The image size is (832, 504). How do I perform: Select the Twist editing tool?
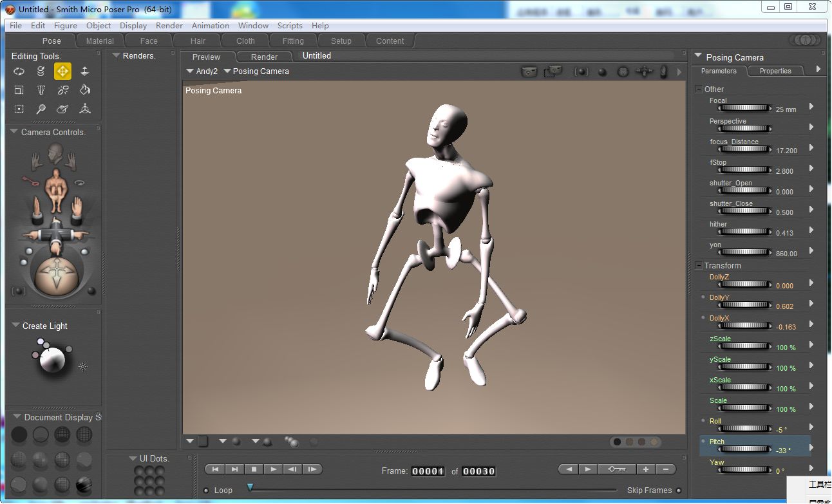click(x=41, y=71)
